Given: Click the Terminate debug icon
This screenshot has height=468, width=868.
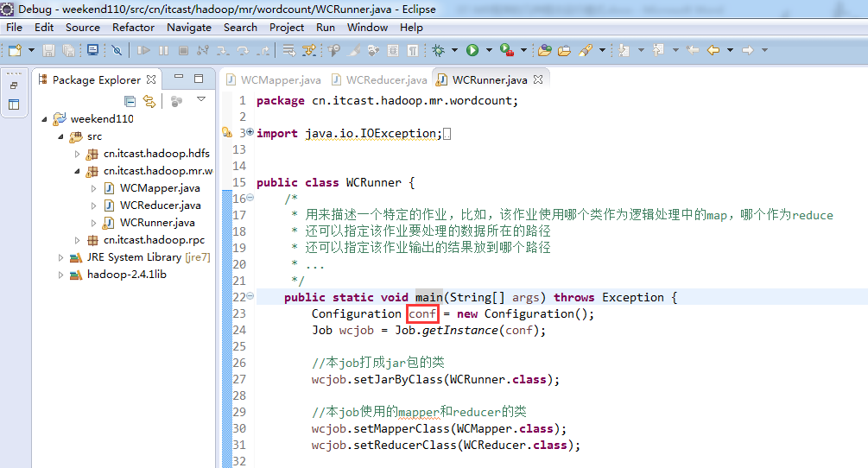Looking at the screenshot, I should (x=184, y=50).
